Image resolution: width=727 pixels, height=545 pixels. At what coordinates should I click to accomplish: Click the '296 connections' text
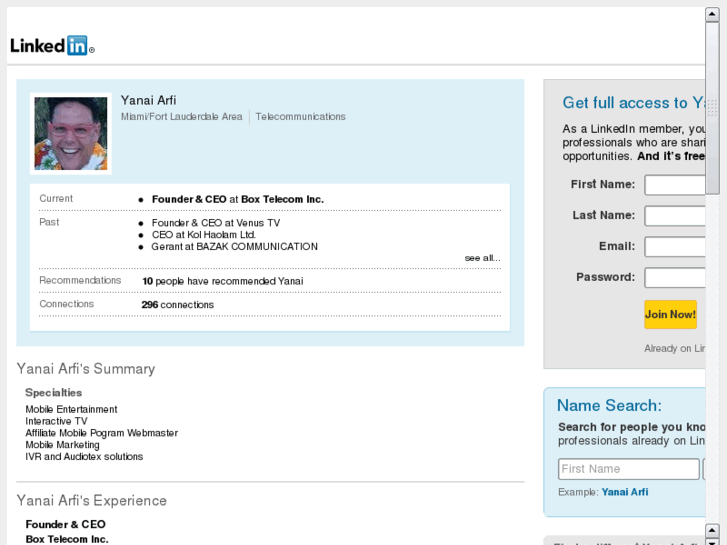click(178, 305)
